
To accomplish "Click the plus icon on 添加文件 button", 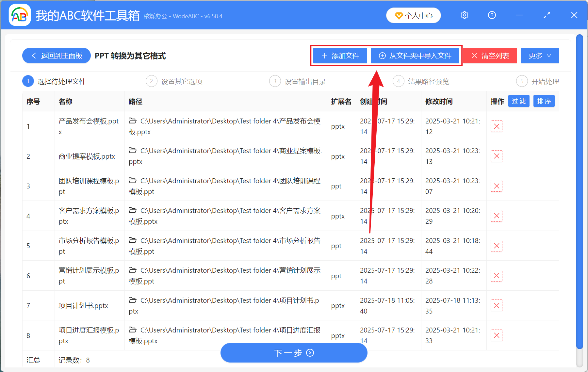I will (x=324, y=56).
